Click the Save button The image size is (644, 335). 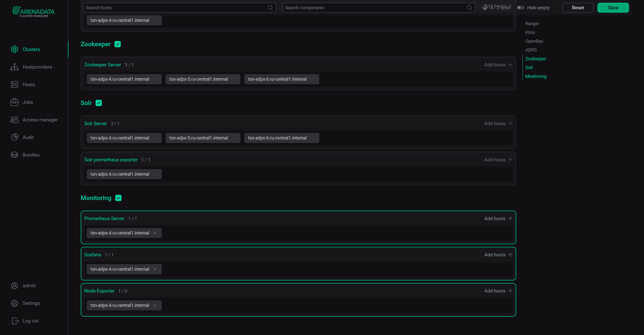click(x=613, y=8)
